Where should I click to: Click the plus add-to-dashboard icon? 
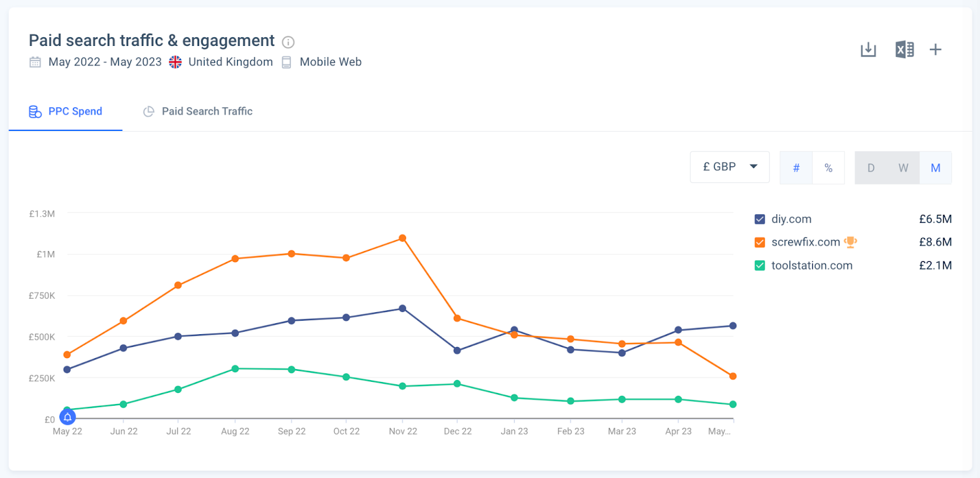(935, 50)
